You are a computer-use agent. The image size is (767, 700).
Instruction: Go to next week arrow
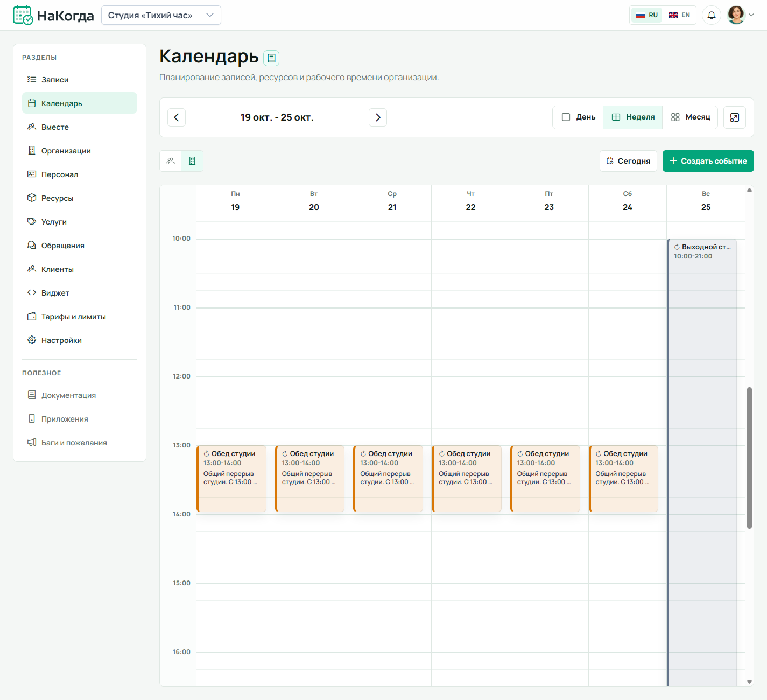pos(378,117)
